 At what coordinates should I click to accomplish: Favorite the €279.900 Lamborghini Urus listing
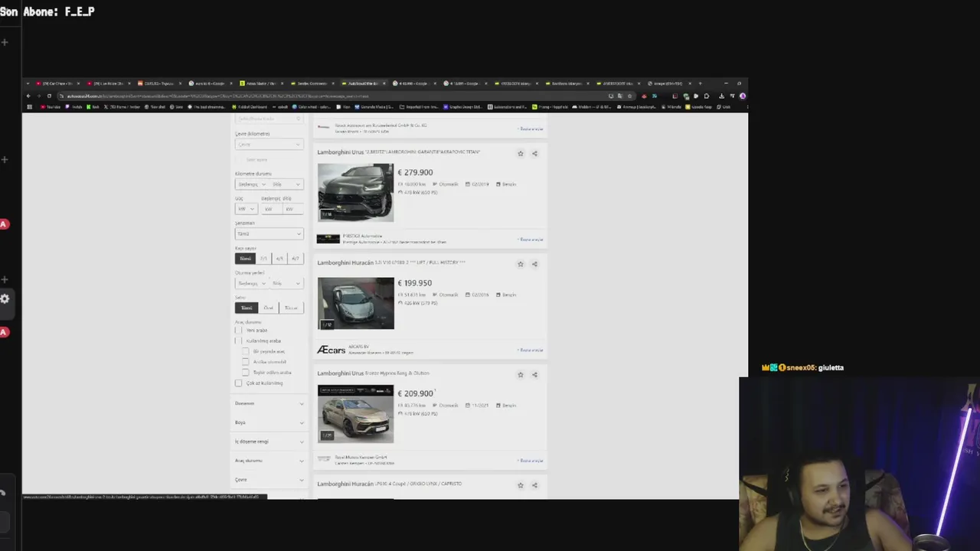(x=521, y=153)
